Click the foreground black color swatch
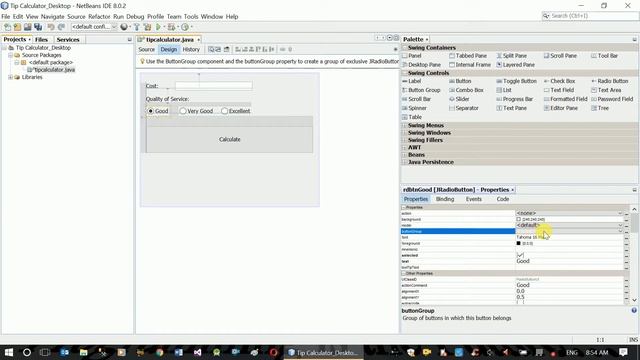Screen dimensions: 640x360 [518, 243]
